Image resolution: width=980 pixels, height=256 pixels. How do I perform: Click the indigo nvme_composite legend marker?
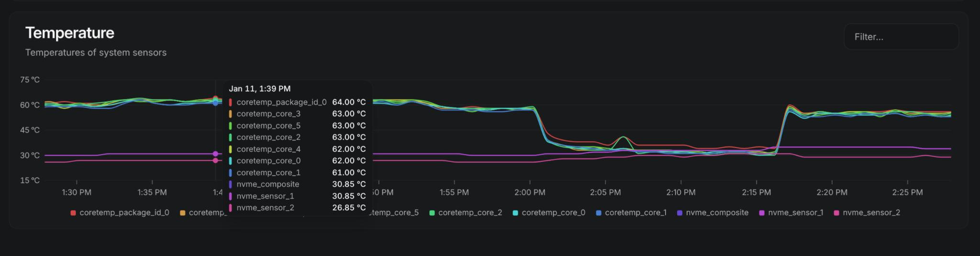679,213
